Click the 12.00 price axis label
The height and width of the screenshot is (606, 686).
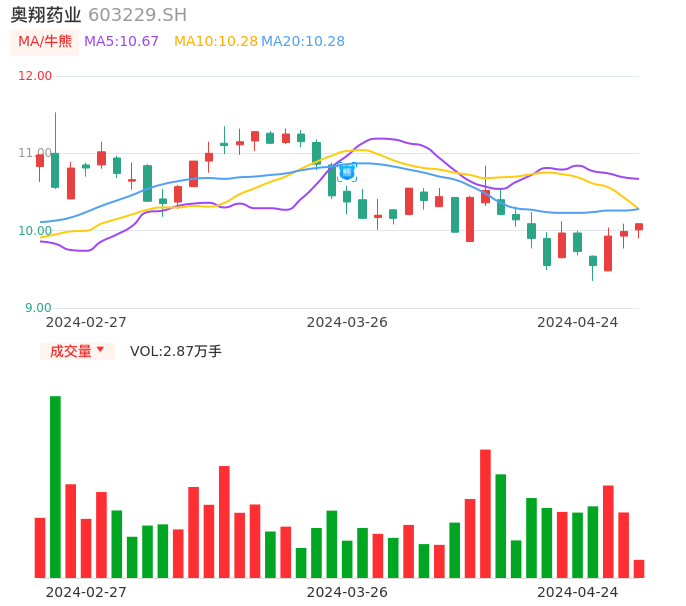click(36, 76)
